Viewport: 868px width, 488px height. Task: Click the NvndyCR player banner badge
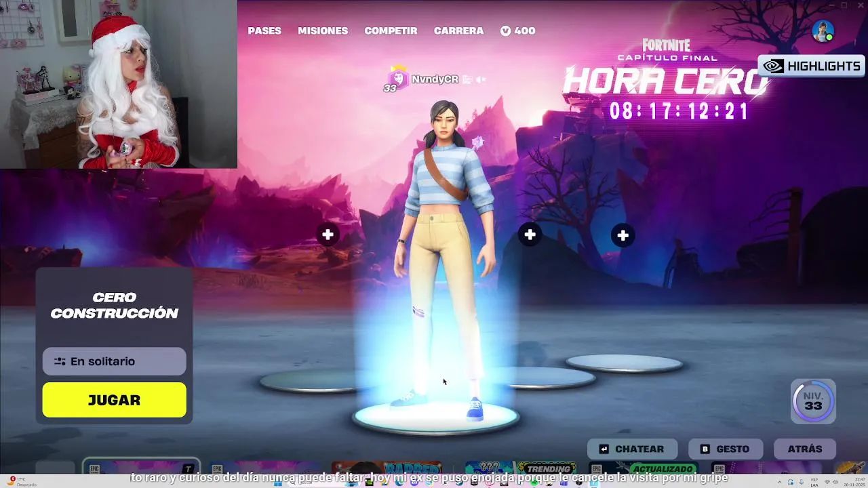396,79
